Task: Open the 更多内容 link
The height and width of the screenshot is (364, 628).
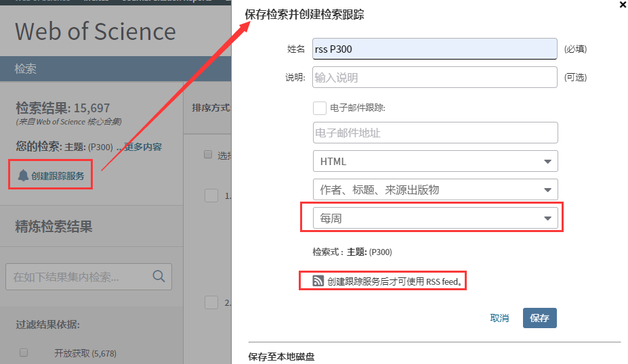Action: pyautogui.click(x=143, y=147)
